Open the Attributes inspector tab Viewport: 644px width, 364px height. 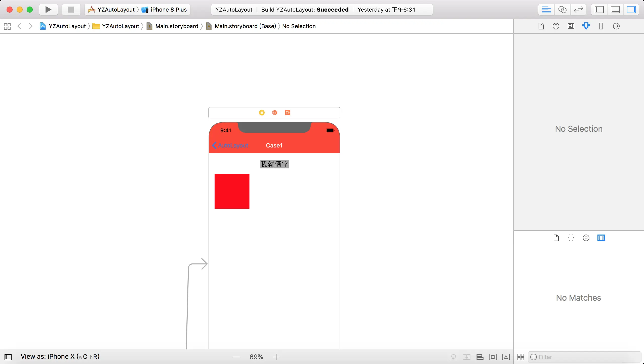(586, 26)
